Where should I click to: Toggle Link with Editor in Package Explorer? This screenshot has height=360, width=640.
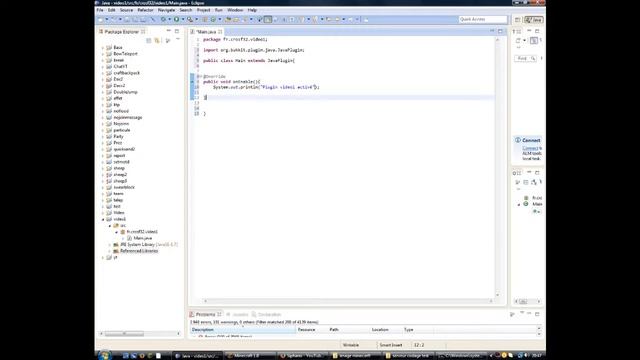[157, 40]
